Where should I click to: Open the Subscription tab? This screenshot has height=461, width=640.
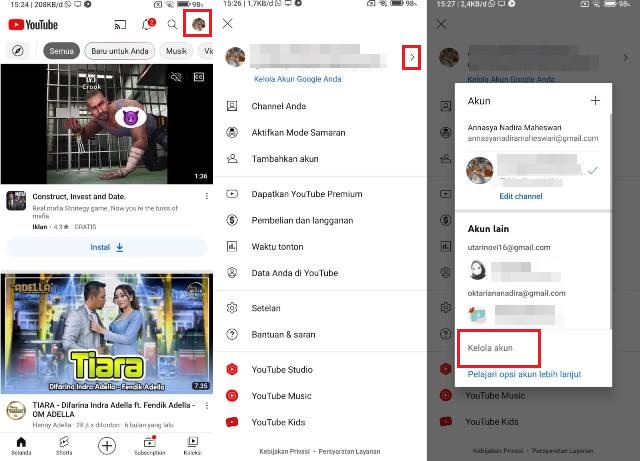pos(150,446)
